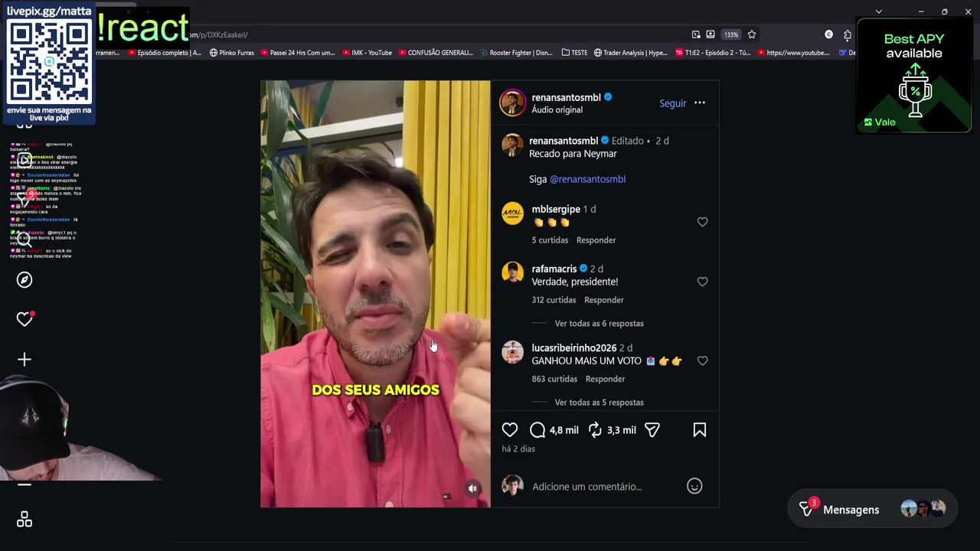Image resolution: width=980 pixels, height=551 pixels.
Task: Expand Ver todas as 6 respostas
Action: click(x=599, y=323)
